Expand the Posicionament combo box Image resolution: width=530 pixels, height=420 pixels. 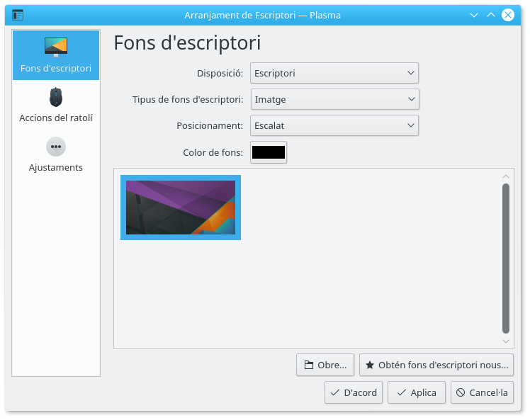[x=334, y=125]
